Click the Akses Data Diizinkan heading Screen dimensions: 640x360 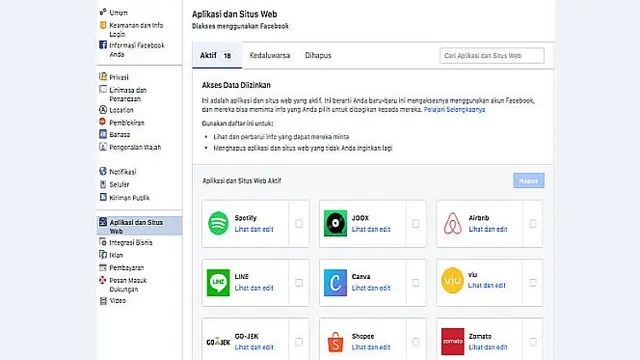pyautogui.click(x=236, y=85)
